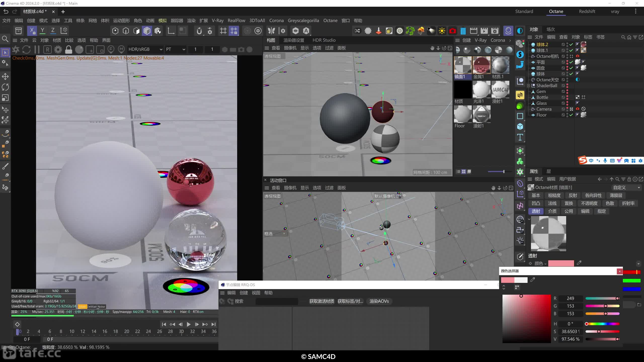The height and width of the screenshot is (362, 644).
Task: Pause Octane render
Action: (x=37, y=50)
